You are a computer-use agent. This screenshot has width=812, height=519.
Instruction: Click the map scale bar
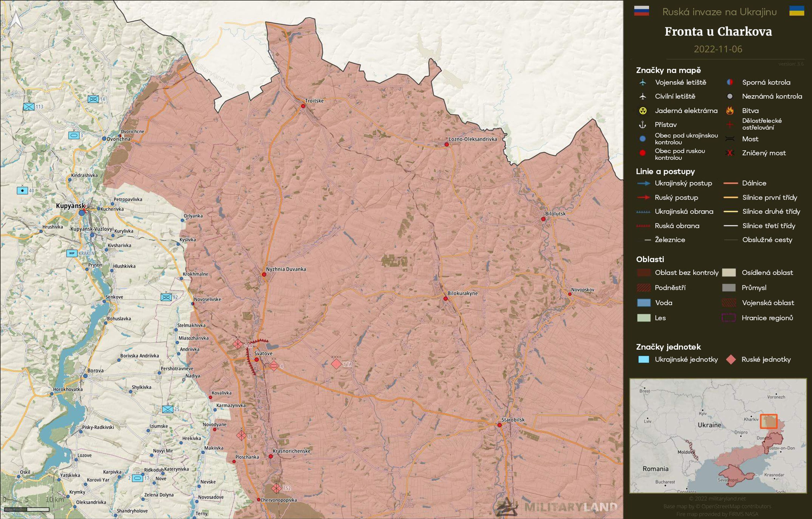[x=27, y=509]
